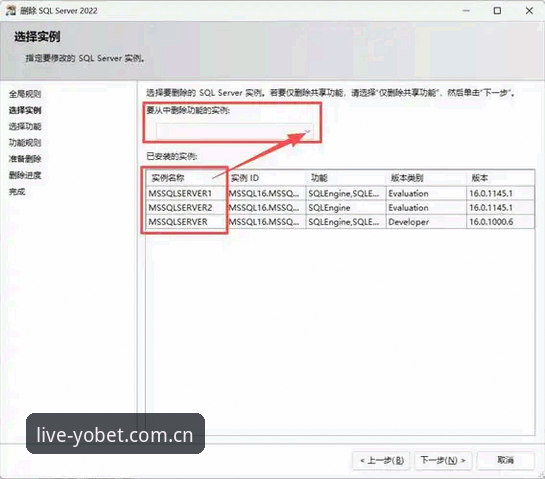This screenshot has width=545, height=479.
Task: Maximize the SQL Server 2022 window
Action: coord(497,11)
